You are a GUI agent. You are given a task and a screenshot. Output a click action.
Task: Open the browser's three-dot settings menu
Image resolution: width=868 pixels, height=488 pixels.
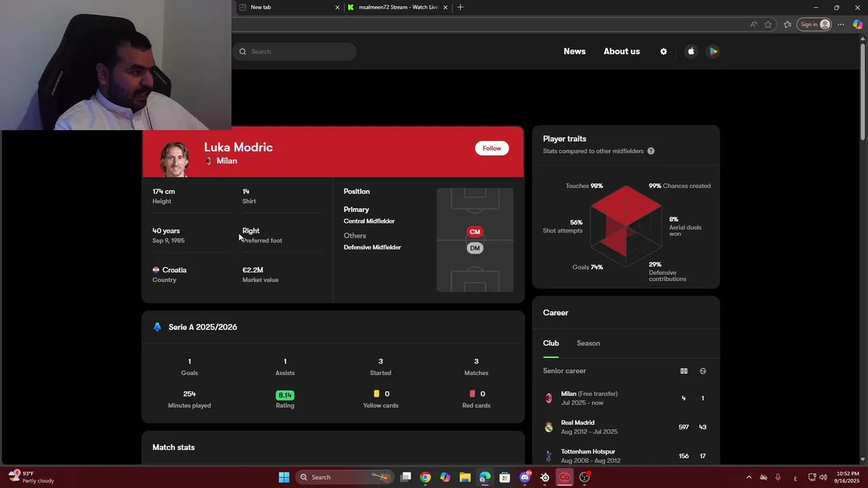tap(841, 24)
